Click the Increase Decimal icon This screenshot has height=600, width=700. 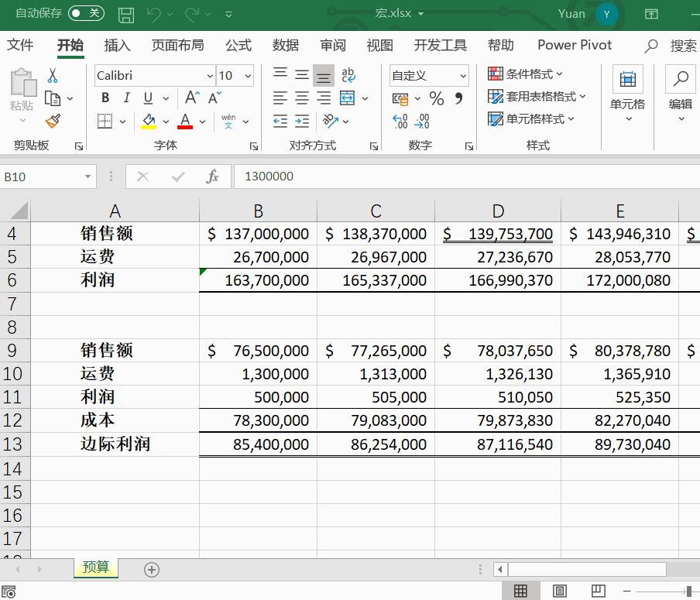[401, 121]
